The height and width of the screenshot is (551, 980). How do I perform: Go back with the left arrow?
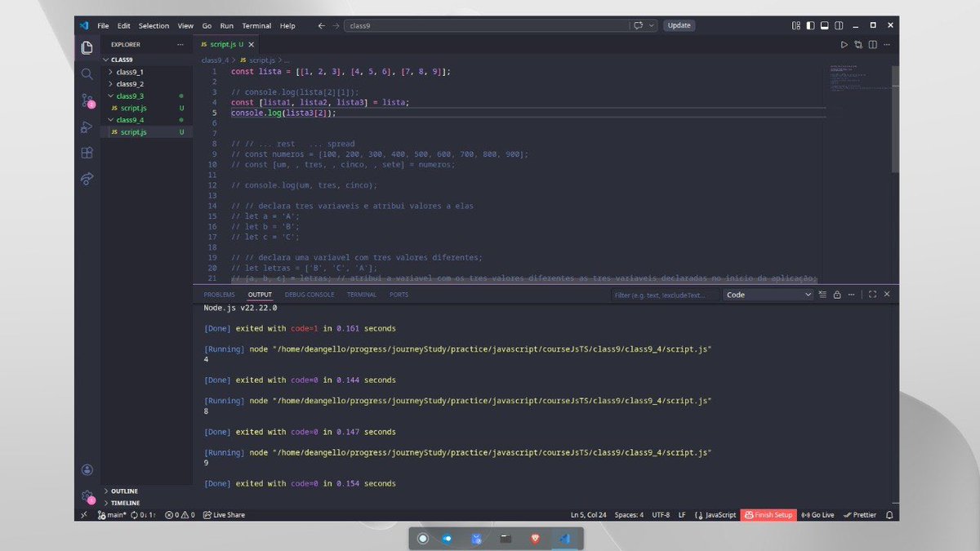[x=322, y=25]
